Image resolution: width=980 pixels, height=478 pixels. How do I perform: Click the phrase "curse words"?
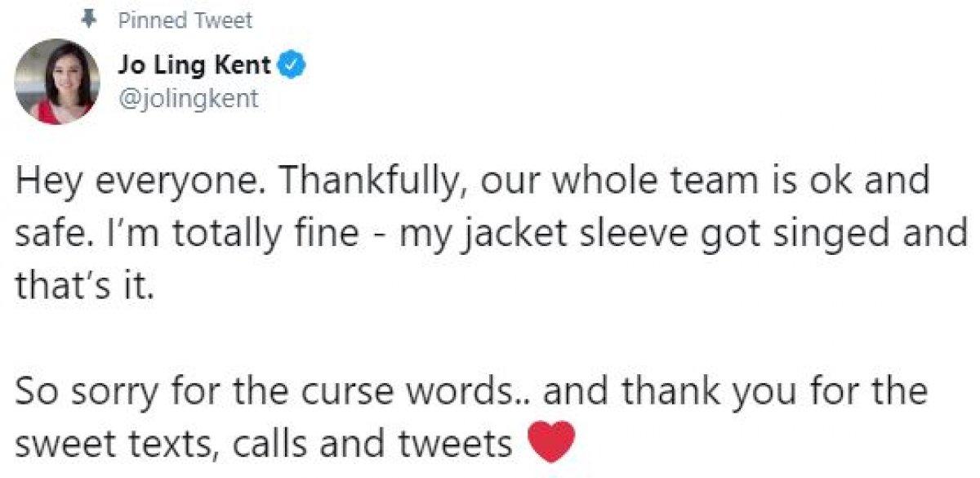tap(422, 393)
